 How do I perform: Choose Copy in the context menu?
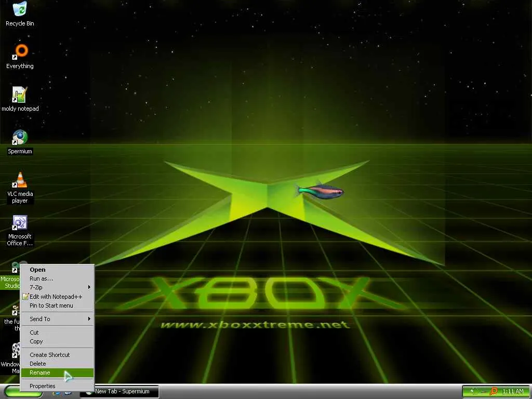(x=57, y=341)
